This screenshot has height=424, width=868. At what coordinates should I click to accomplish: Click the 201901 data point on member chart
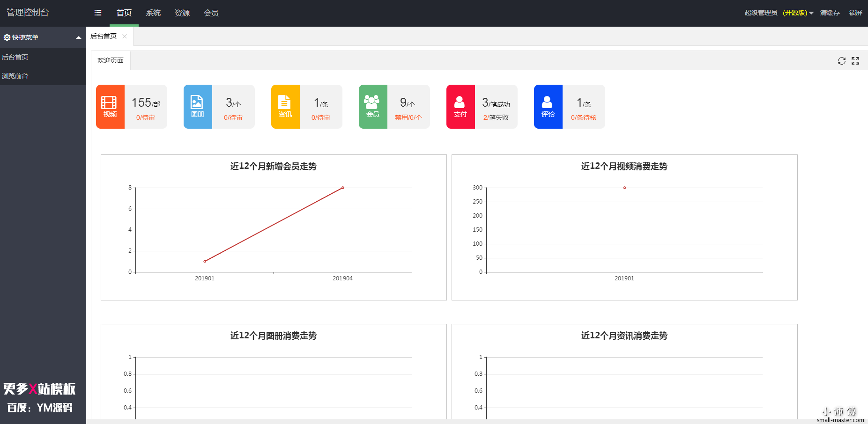pyautogui.click(x=205, y=261)
